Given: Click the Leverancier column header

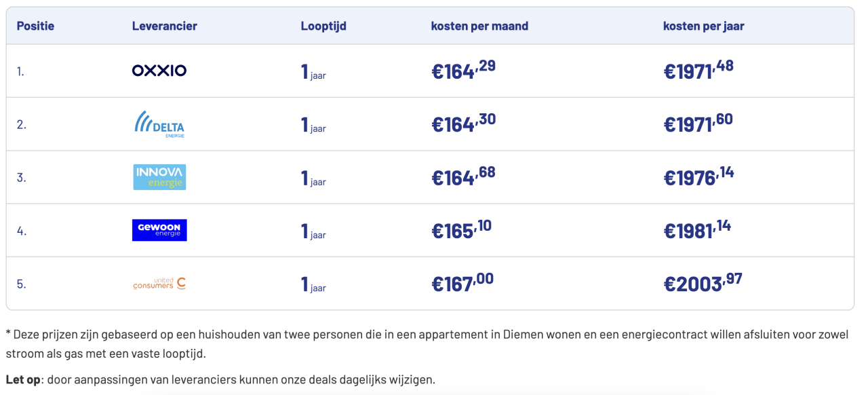Looking at the screenshot, I should 165,26.
